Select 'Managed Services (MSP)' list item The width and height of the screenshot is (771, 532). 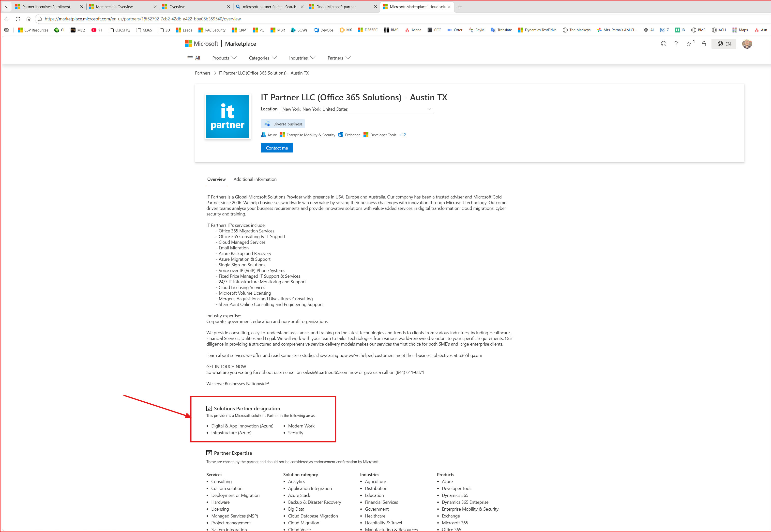click(235, 516)
